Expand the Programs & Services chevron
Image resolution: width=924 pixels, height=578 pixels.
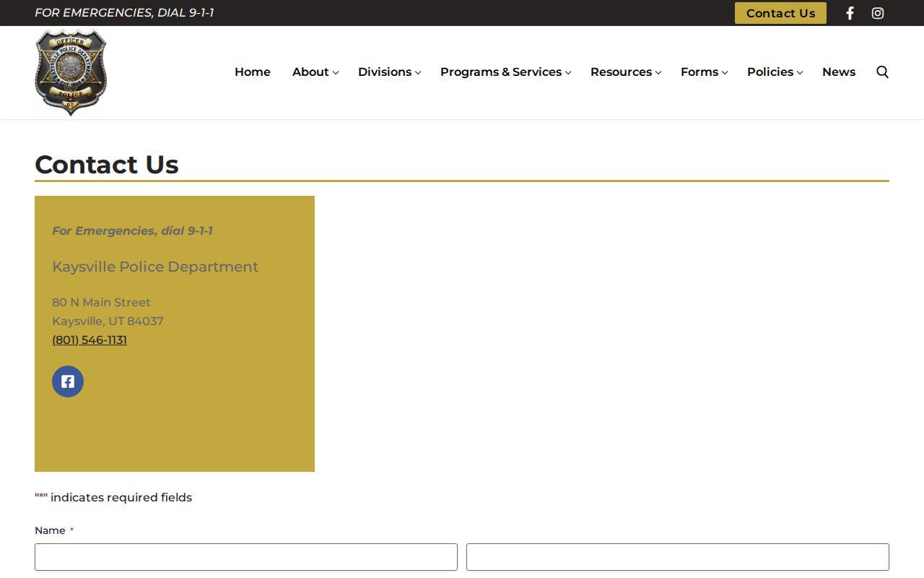pyautogui.click(x=568, y=72)
